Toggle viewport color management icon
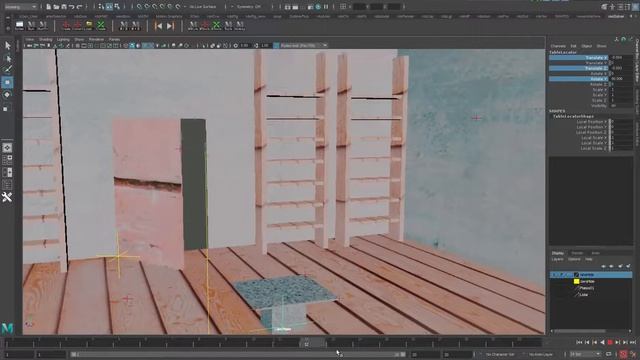The height and width of the screenshot is (360, 640). click(276, 45)
